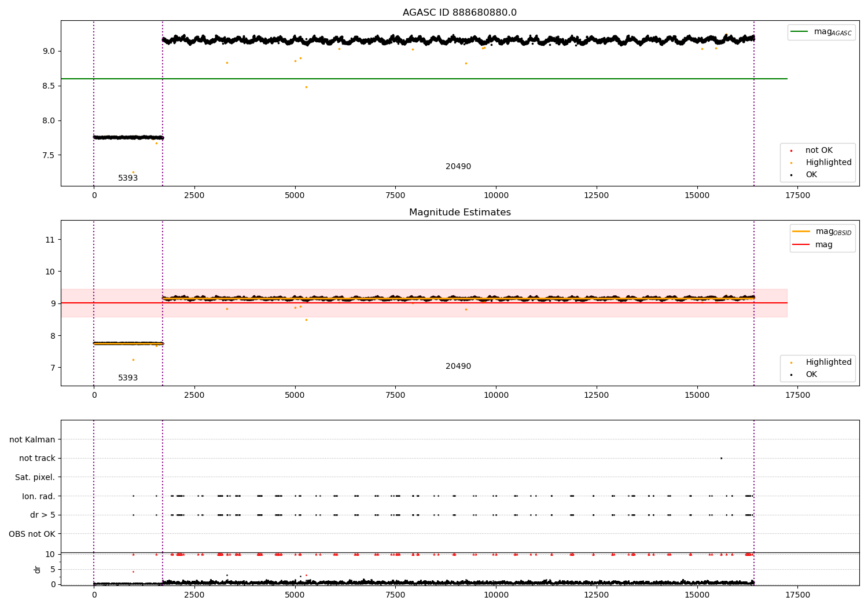The width and height of the screenshot is (868, 608).
Task: Click the 'Sat. pixel.' row label
Action: tap(35, 477)
